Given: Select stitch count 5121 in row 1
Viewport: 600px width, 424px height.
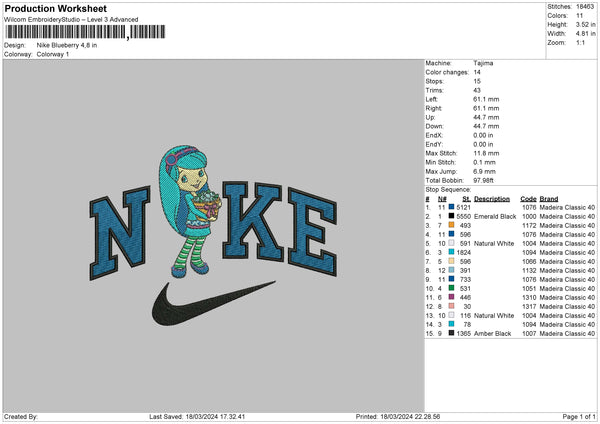Looking at the screenshot, I should 463,207.
